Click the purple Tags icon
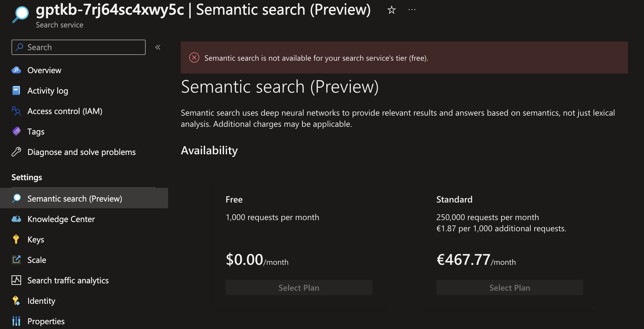Image resolution: width=644 pixels, height=329 pixels. (x=16, y=131)
